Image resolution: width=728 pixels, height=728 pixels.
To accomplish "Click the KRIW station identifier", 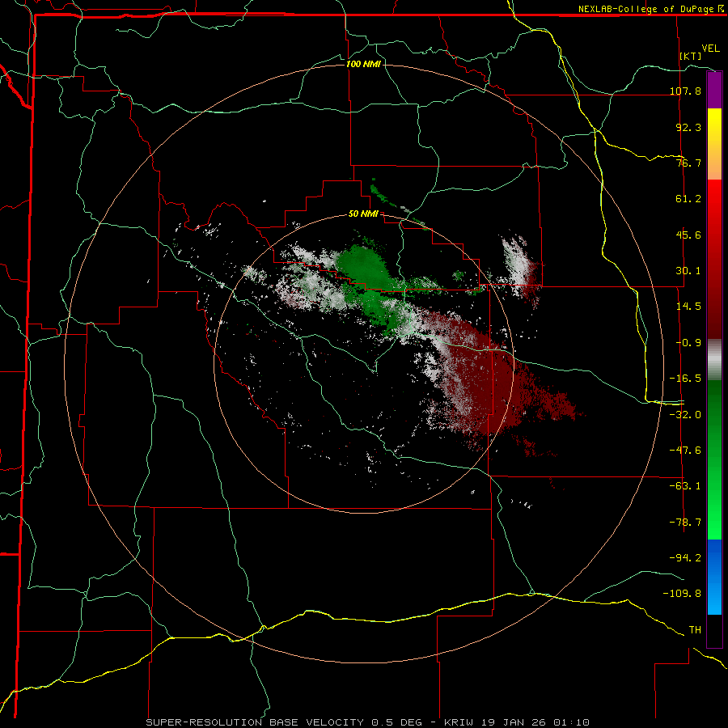I will tap(459, 722).
